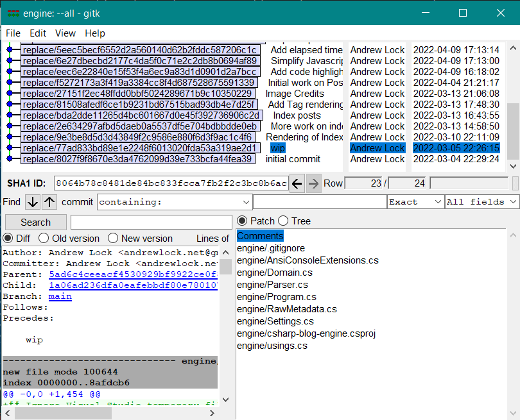Follow the Child commit hash link

[133, 285]
